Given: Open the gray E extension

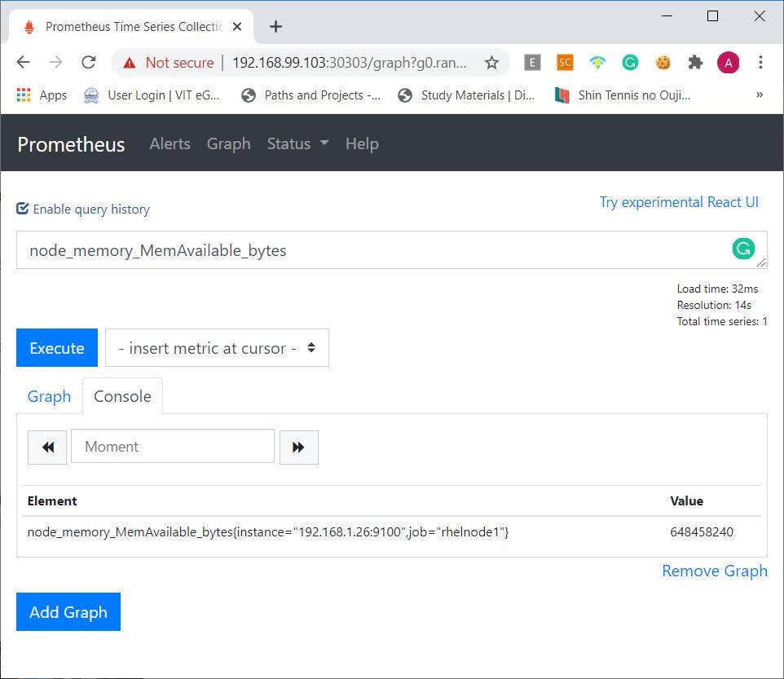Looking at the screenshot, I should tap(532, 63).
